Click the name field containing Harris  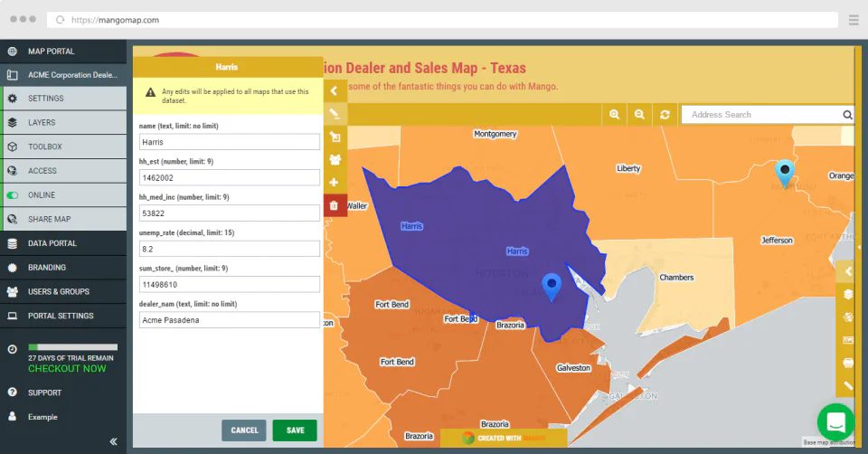[229, 142]
